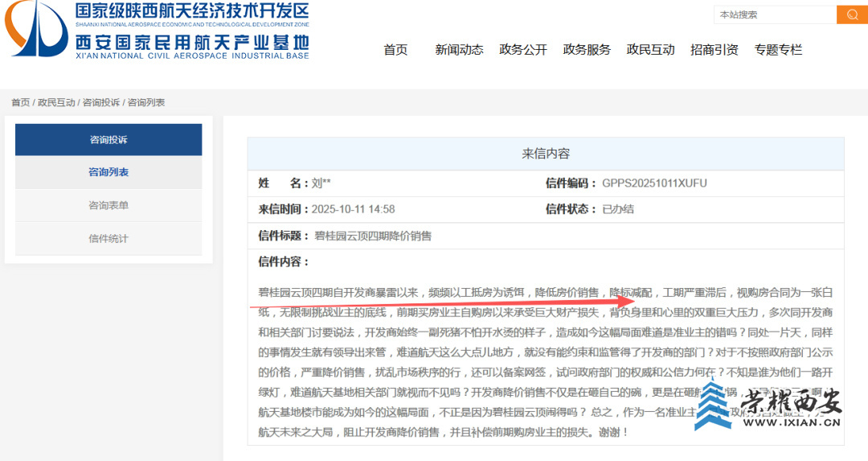
Task: Open the 政务公开 menu item
Action: (x=523, y=50)
